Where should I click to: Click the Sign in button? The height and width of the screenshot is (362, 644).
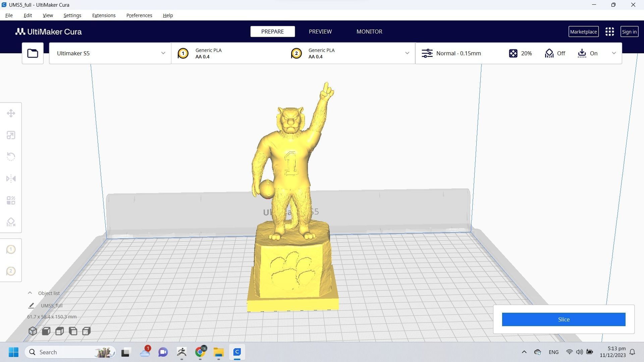click(629, 32)
